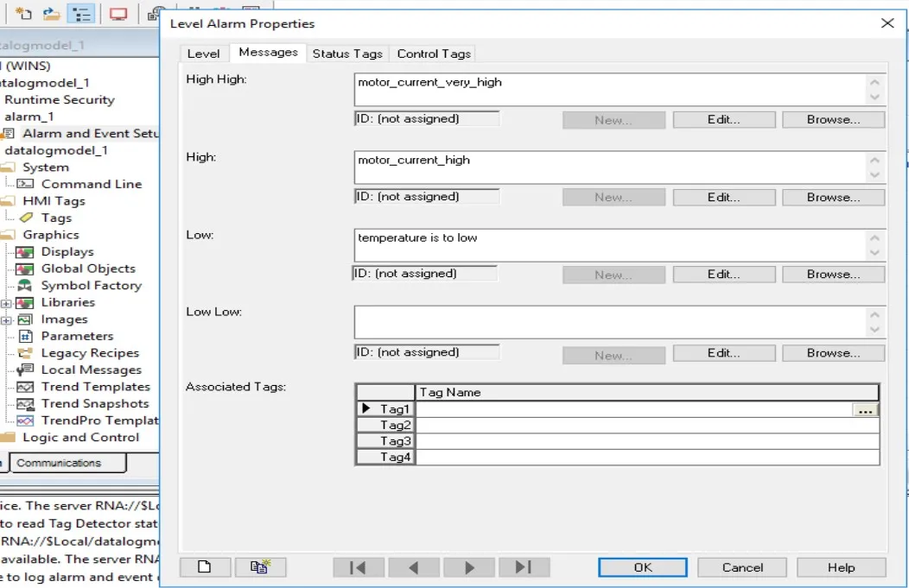Screen dimensions: 909x588
Task: Click the Displays icon in Graphics
Action: coord(24,252)
